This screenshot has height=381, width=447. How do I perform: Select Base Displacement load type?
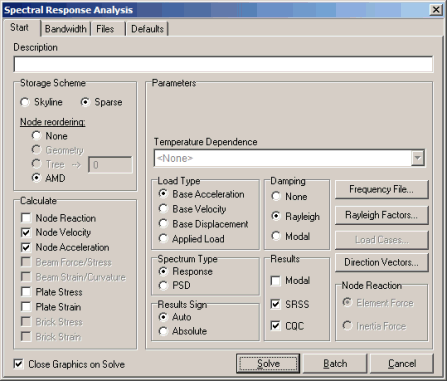204,224
